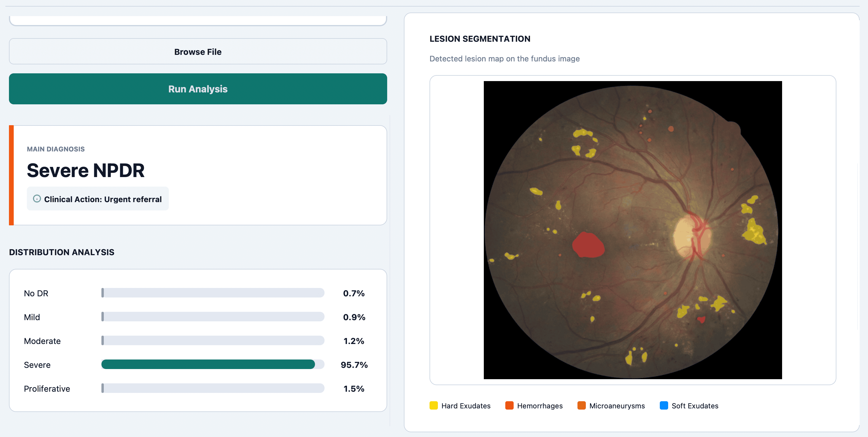Select the Hard Exudates legend marker
The image size is (868, 437).
click(x=433, y=405)
